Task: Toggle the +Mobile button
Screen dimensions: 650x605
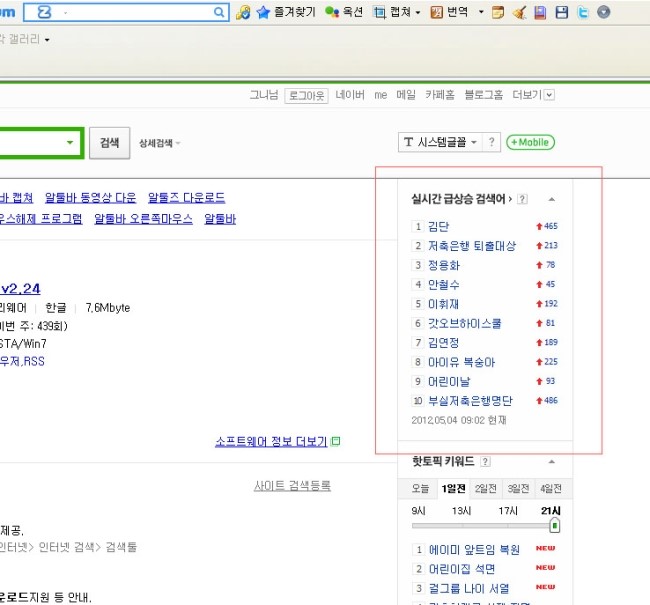Action: [530, 143]
